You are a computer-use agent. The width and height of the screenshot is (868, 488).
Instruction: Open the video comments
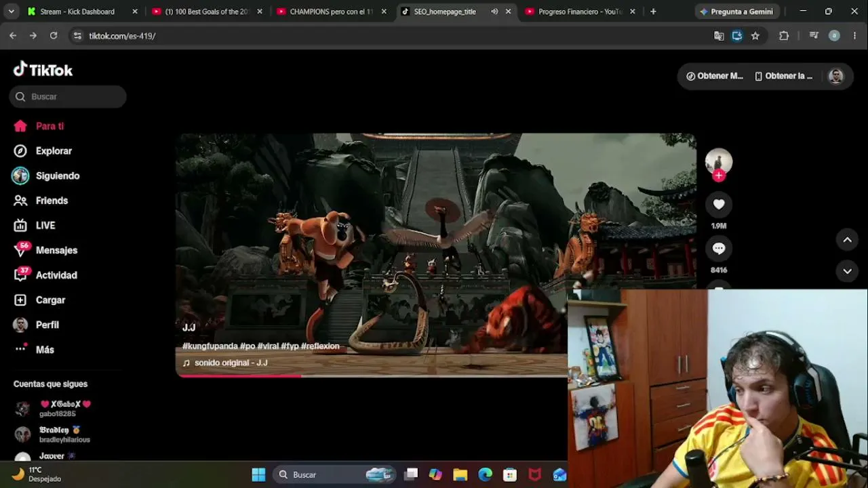pos(719,249)
